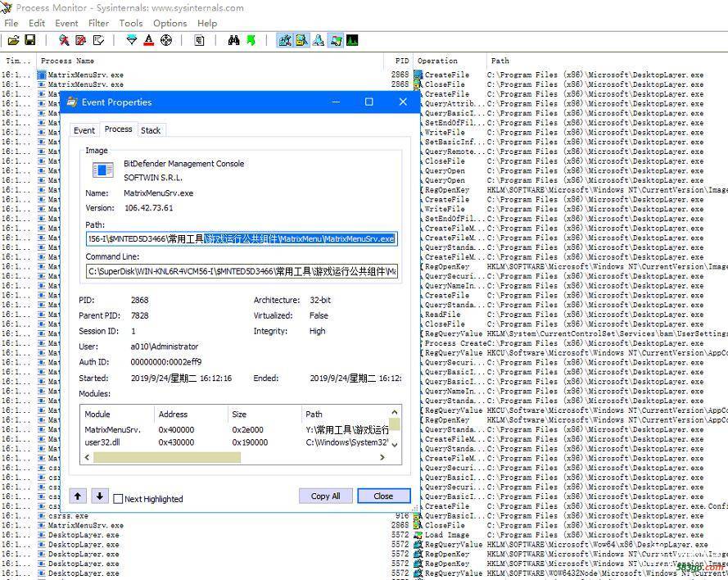Maximize the Event Properties dialog
Screen dimensions: 728x580
[x=369, y=102]
